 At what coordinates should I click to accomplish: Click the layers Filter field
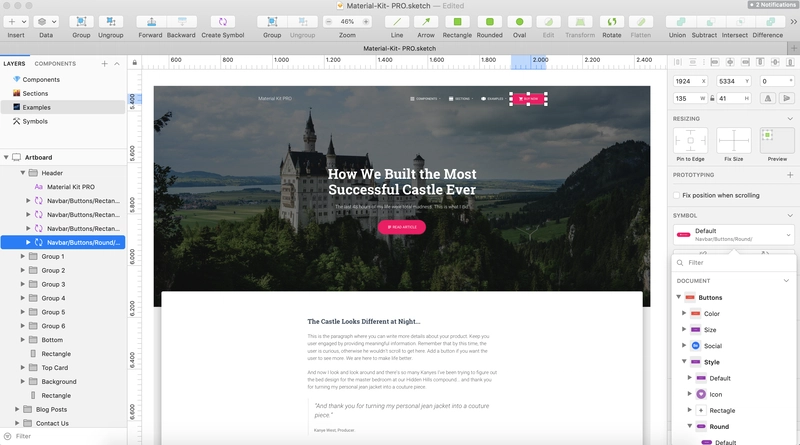click(64, 436)
